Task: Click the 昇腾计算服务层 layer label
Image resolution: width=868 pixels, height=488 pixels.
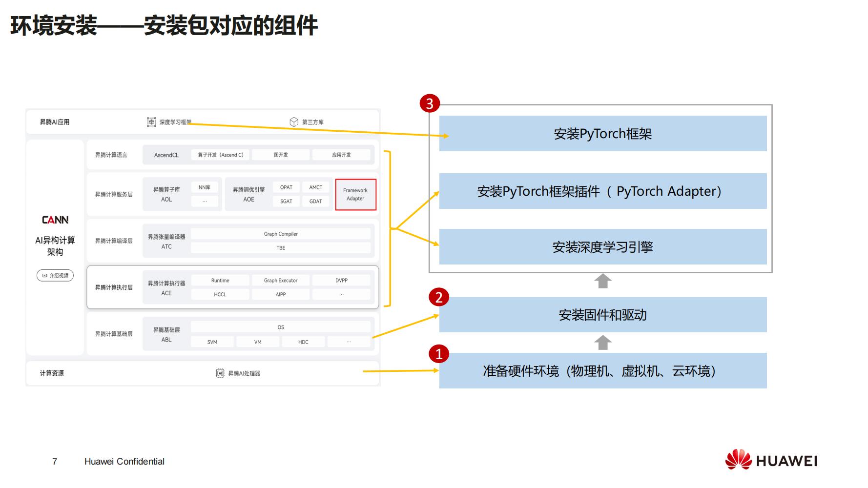Action: click(114, 194)
